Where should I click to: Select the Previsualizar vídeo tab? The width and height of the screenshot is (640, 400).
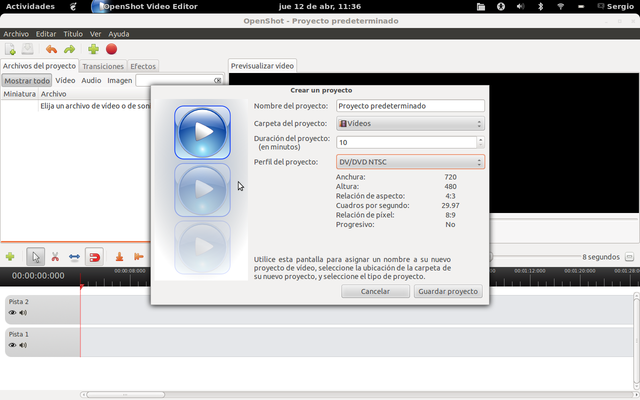point(262,66)
